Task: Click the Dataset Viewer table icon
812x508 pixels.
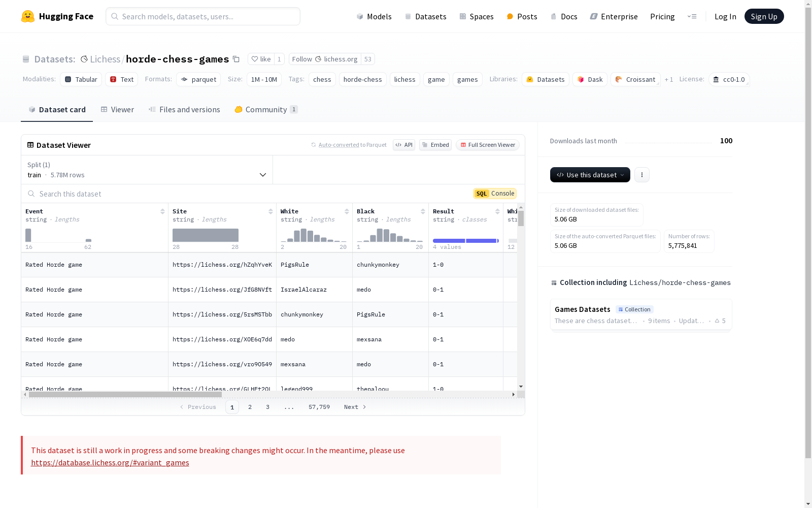Action: (30, 145)
